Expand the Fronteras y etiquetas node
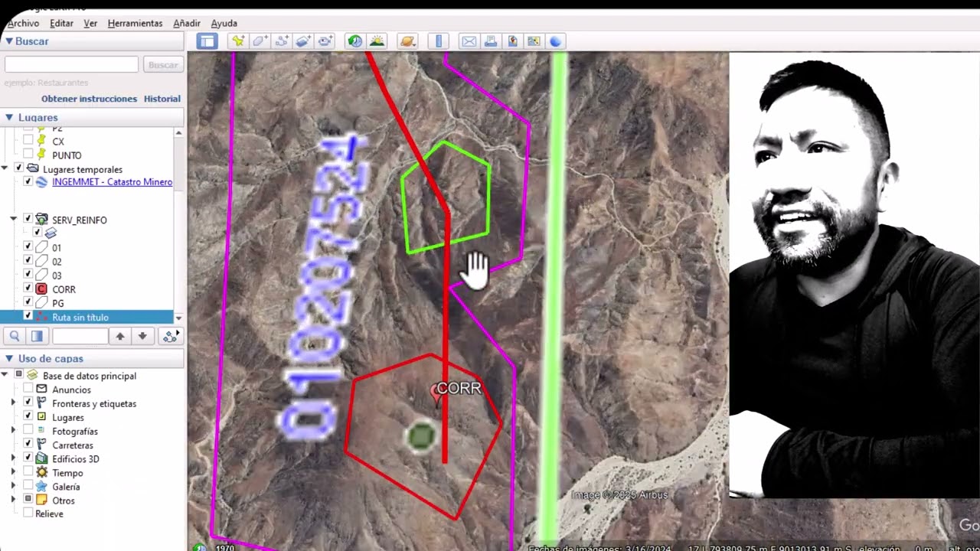This screenshot has width=980, height=551. click(x=13, y=403)
